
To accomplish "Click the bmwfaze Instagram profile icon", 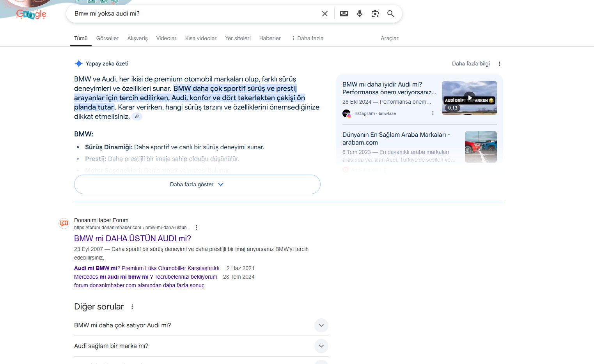I will (346, 113).
